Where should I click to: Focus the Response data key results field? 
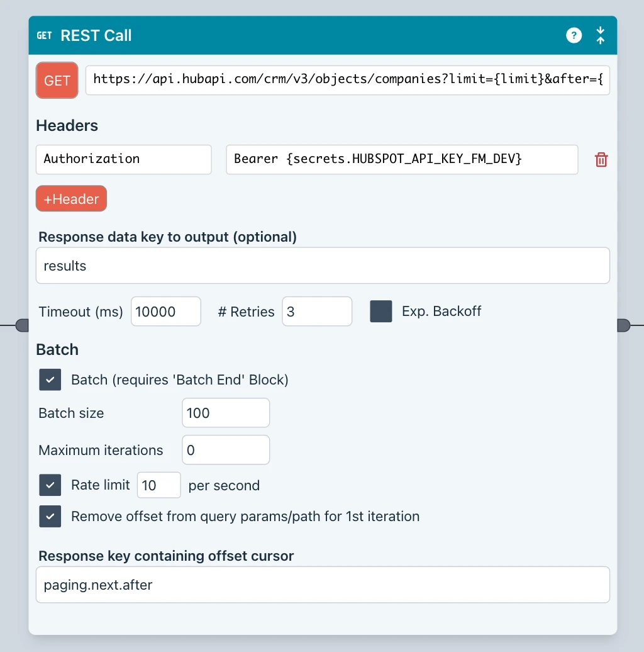[322, 266]
